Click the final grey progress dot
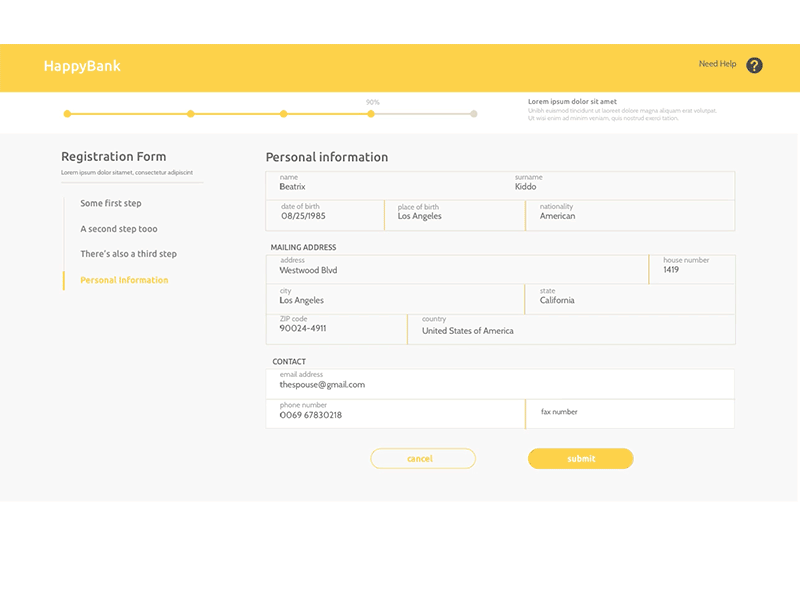This screenshot has width=800, height=600. pos(473,114)
